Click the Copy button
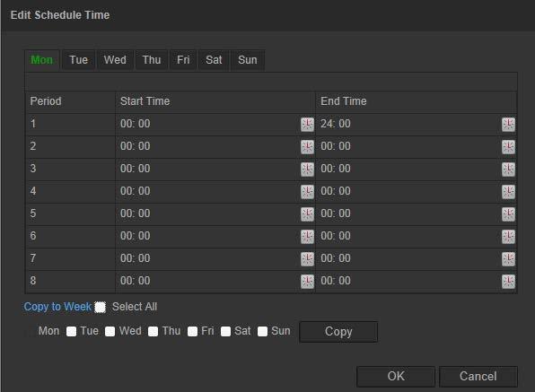The width and height of the screenshot is (535, 392). [338, 331]
